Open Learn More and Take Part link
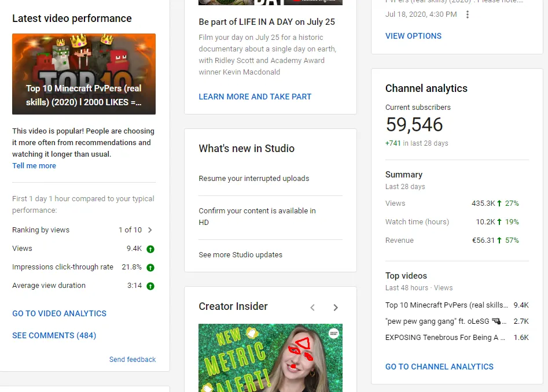The height and width of the screenshot is (392, 548). [x=255, y=97]
